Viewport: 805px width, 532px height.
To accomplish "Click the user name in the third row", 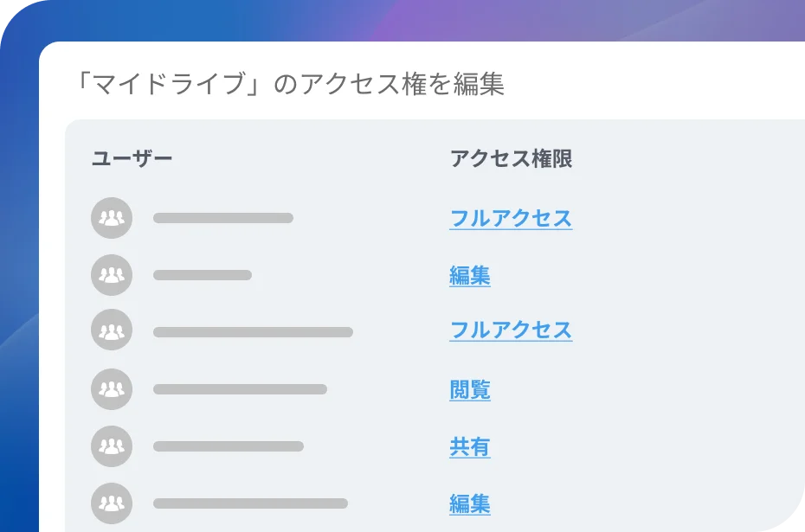I will pyautogui.click(x=253, y=332).
